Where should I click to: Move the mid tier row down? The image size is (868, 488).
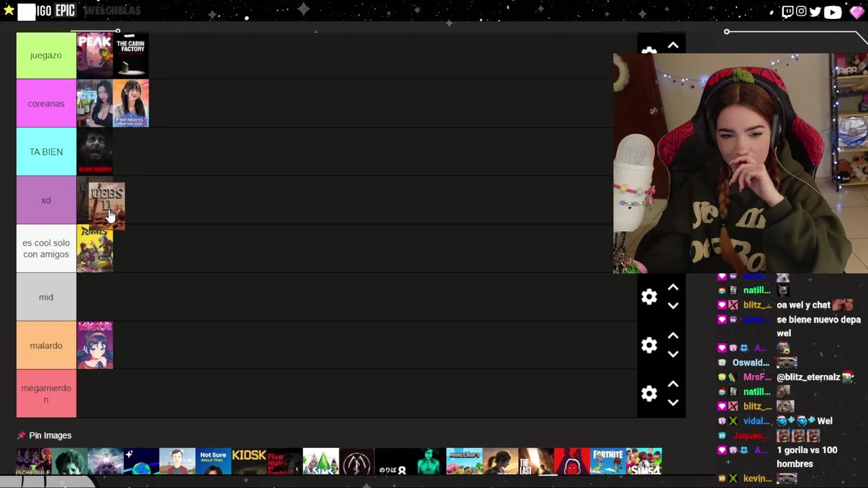click(x=673, y=306)
